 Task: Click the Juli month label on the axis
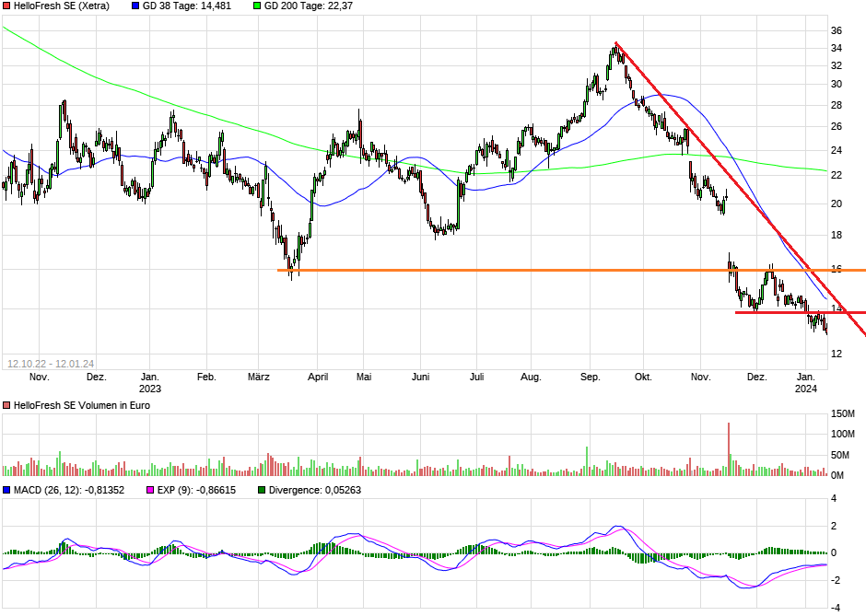pyautogui.click(x=476, y=377)
